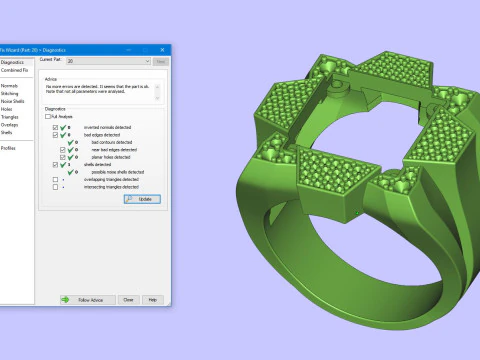Click the Update button
Image resolution: width=480 pixels, height=360 pixels.
pos(142,199)
